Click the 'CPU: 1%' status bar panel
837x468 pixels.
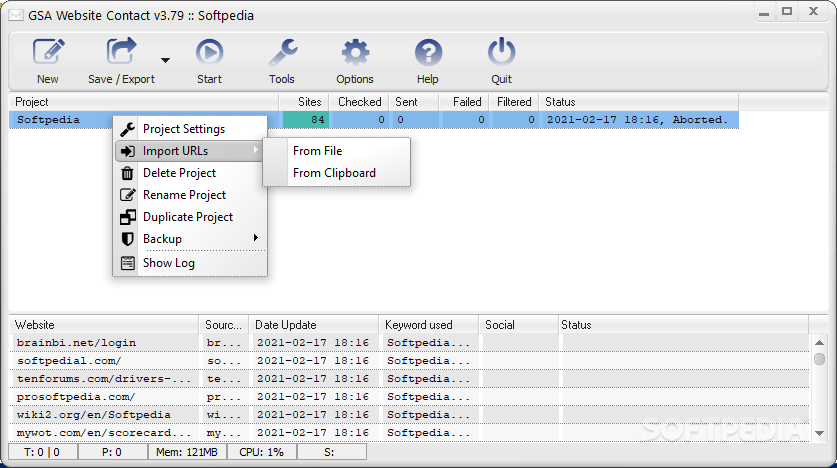coord(262,452)
